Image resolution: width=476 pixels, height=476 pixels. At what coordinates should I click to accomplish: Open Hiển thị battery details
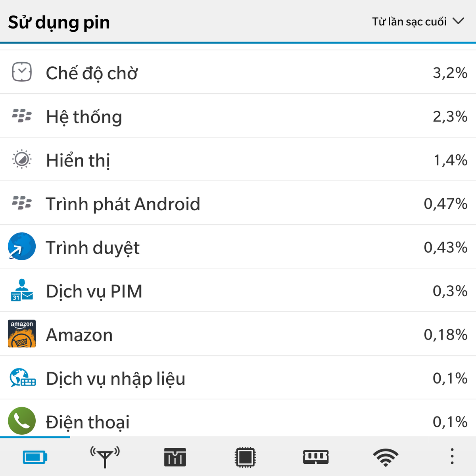pyautogui.click(x=238, y=159)
